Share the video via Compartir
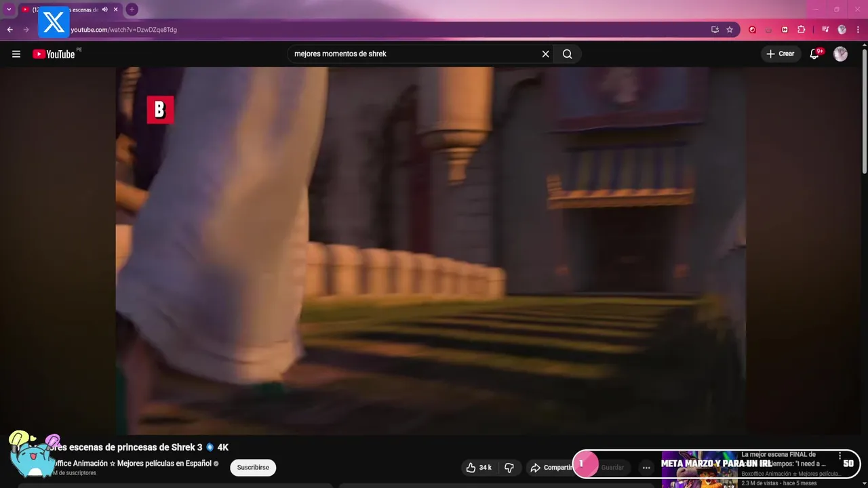868x488 pixels. pos(551,468)
